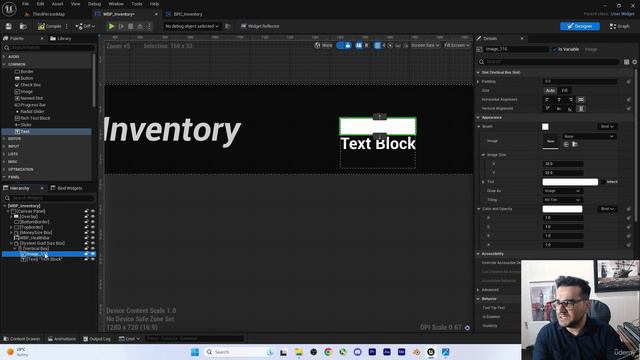Choose vertical alignment Fill icon
Screen dimensions: 640x360
pos(581,109)
